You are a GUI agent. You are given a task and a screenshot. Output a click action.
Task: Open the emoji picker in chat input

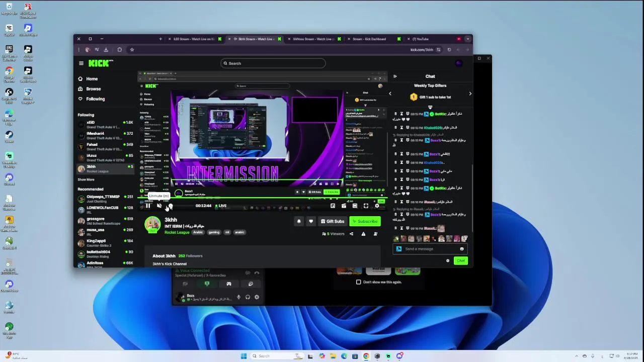point(462,249)
